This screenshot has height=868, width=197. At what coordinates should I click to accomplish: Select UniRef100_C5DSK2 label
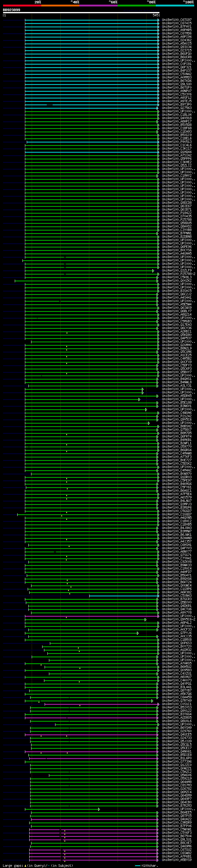(176, 463)
